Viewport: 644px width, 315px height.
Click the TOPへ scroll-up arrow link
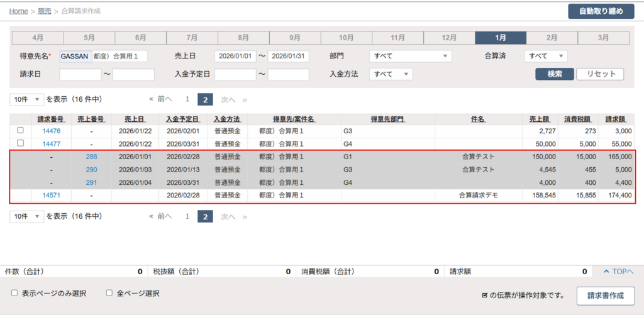tap(618, 272)
